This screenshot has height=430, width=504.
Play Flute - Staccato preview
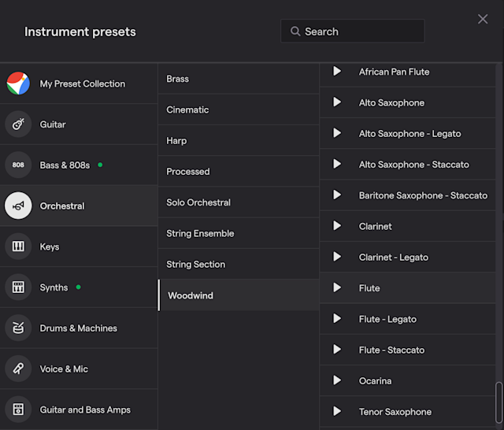(x=337, y=350)
